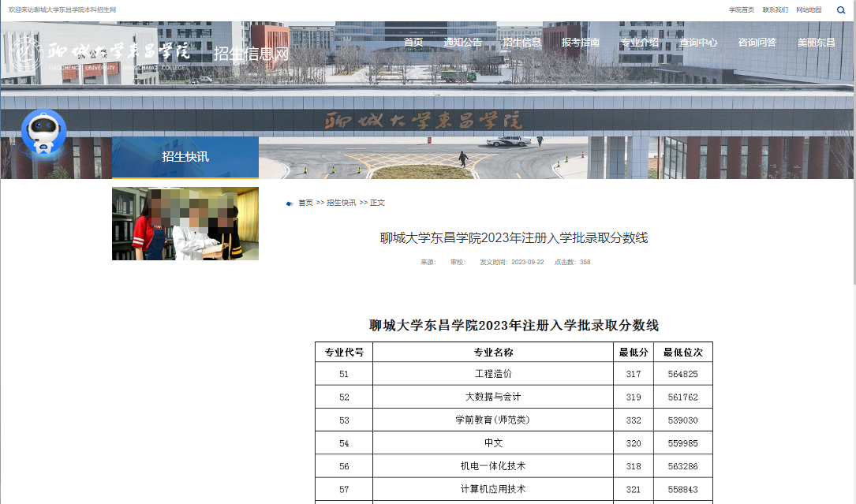856x504 pixels.
Task: Open 咨询问答 menu item
Action: coord(757,42)
